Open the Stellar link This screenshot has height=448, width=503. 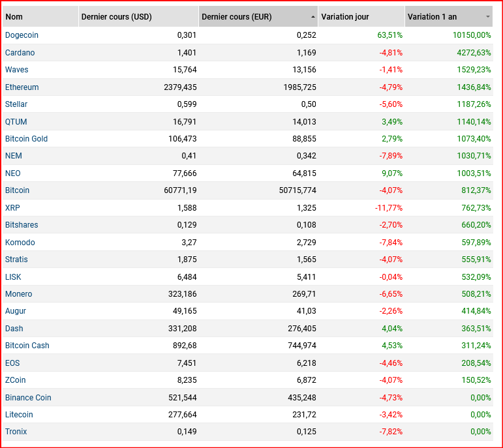point(16,104)
